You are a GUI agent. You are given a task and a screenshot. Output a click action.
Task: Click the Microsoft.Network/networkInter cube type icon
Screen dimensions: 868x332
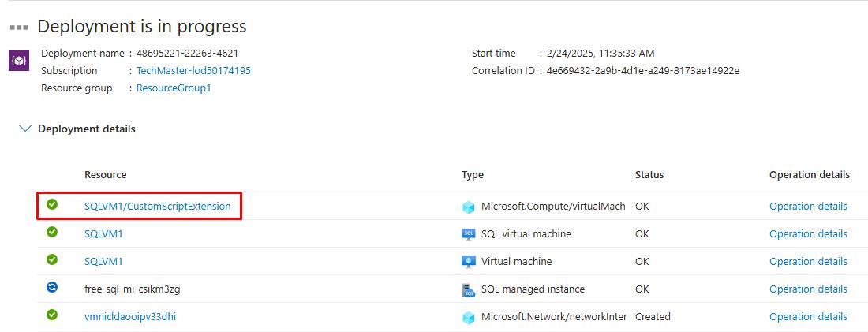(x=468, y=318)
